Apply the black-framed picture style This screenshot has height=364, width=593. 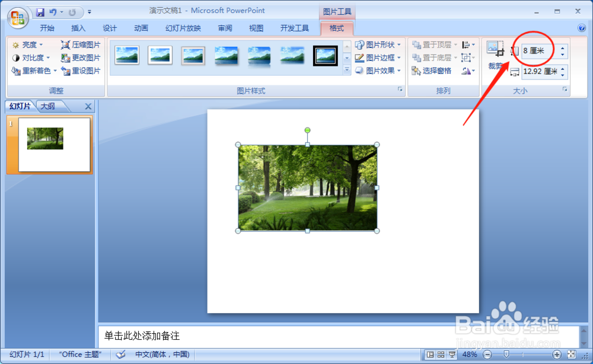click(325, 56)
